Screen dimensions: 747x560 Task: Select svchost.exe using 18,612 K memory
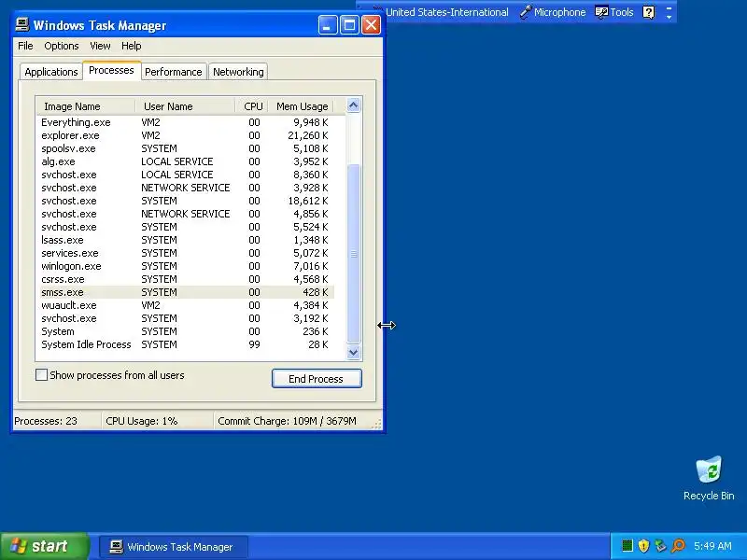tap(186, 201)
